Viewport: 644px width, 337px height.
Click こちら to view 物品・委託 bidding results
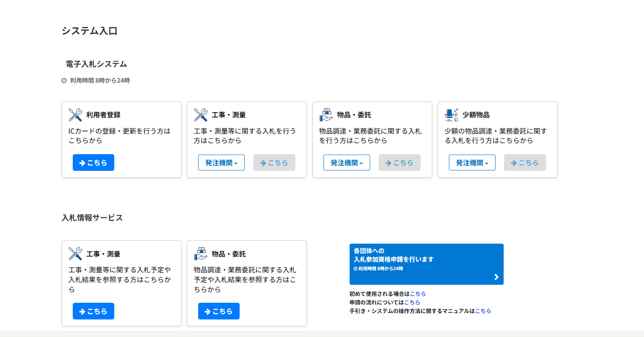[219, 311]
